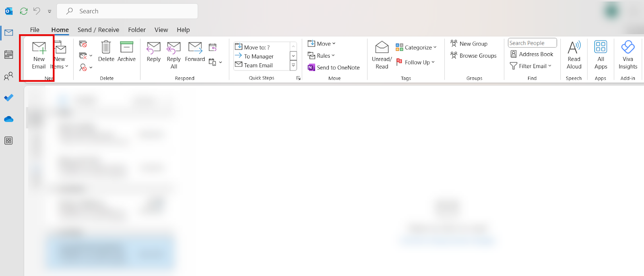
Task: Open Quick Steps dialog launcher
Action: coord(298,78)
